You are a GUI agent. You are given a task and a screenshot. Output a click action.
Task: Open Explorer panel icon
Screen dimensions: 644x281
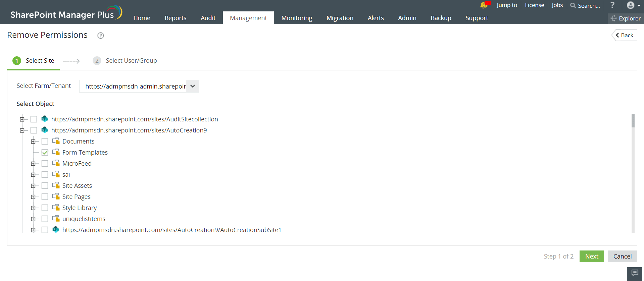tap(613, 18)
